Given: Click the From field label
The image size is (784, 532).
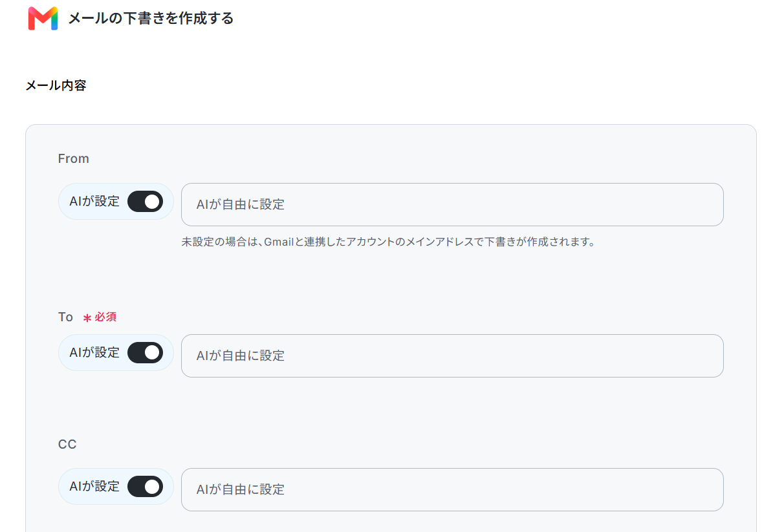Looking at the screenshot, I should [74, 159].
